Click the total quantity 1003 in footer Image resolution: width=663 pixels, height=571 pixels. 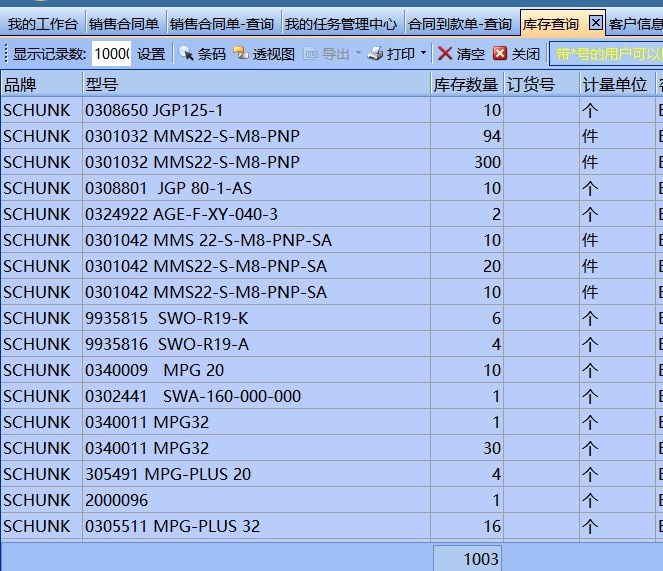(467, 559)
